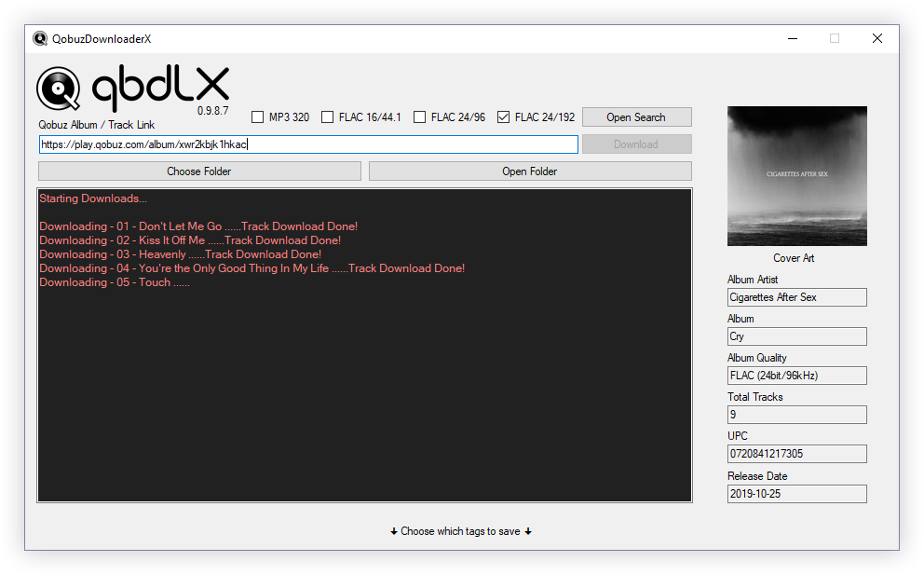Click the Choose Folder button
Viewport: 924px width, 575px height.
pyautogui.click(x=199, y=171)
